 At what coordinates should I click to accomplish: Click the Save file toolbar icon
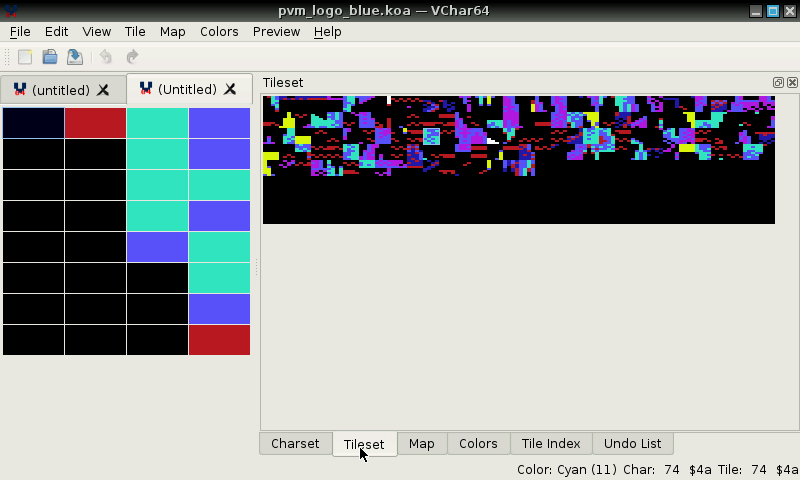(75, 57)
